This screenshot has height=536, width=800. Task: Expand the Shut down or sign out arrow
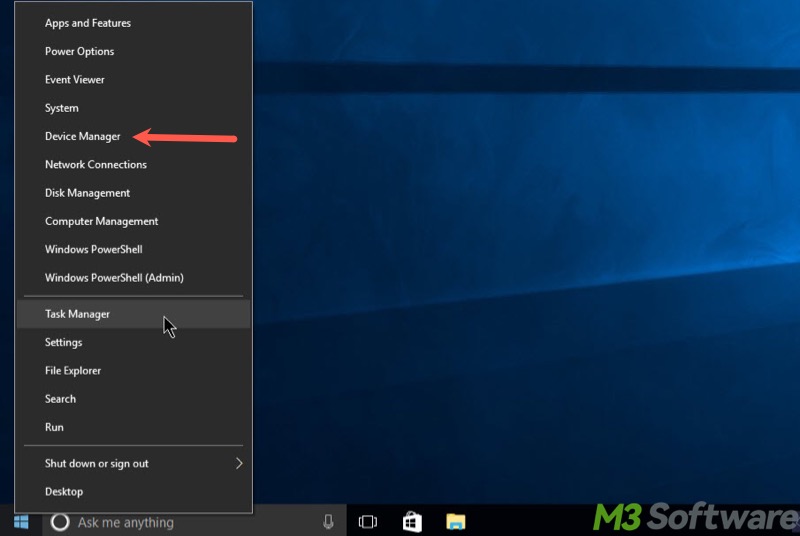tap(239, 463)
